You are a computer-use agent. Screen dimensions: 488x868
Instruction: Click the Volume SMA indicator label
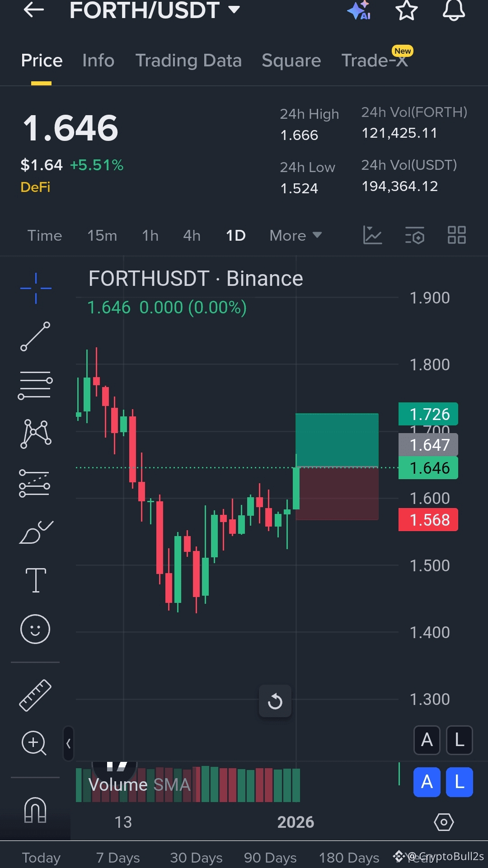point(139,785)
